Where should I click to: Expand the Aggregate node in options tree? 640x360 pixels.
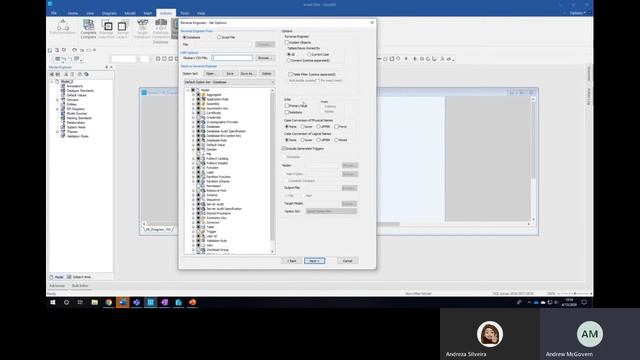tap(193, 95)
